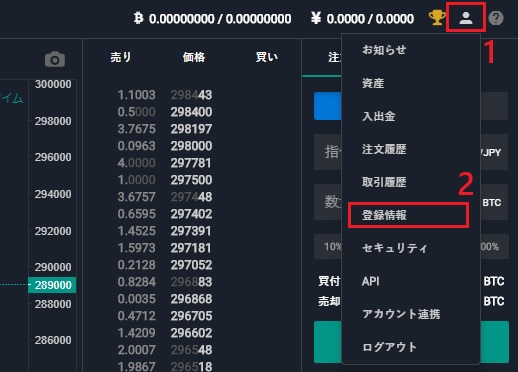Select order book price 298400
The height and width of the screenshot is (372, 518).
click(191, 112)
